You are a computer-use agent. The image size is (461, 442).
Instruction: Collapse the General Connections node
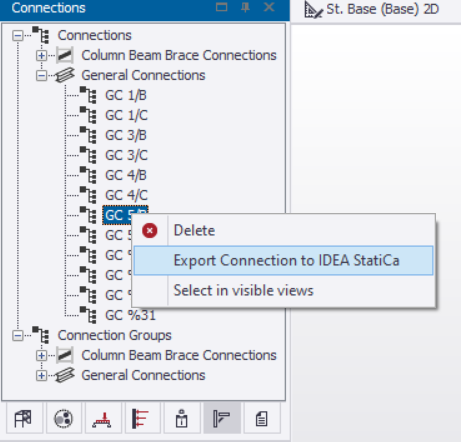click(x=41, y=76)
